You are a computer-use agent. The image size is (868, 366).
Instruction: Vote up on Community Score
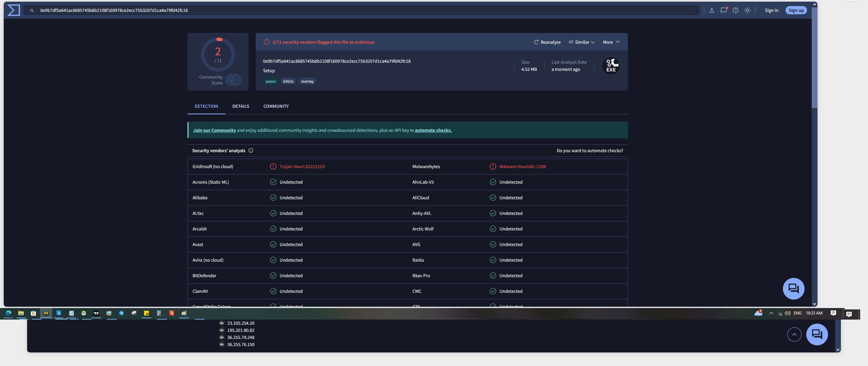[x=237, y=78]
